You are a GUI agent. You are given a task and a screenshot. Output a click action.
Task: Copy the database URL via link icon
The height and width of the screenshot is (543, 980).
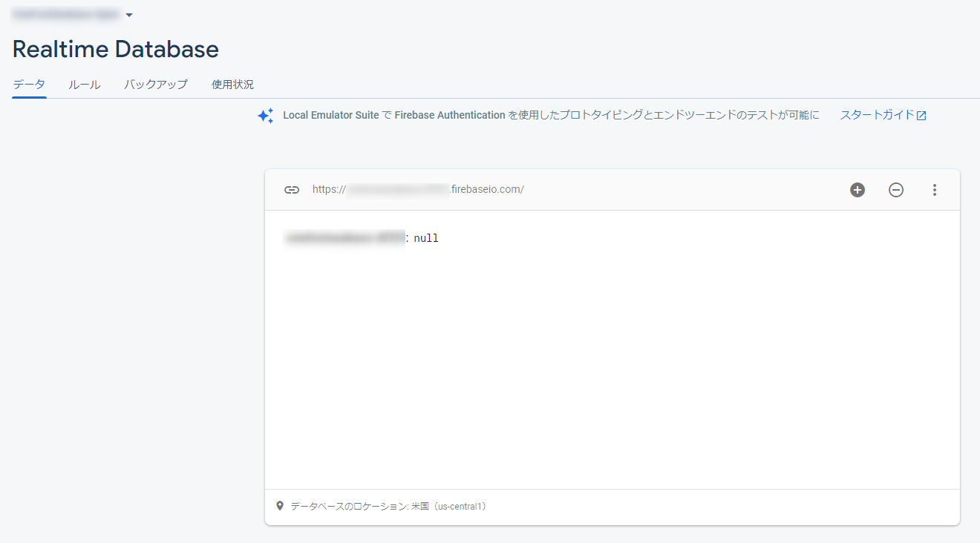coord(292,190)
